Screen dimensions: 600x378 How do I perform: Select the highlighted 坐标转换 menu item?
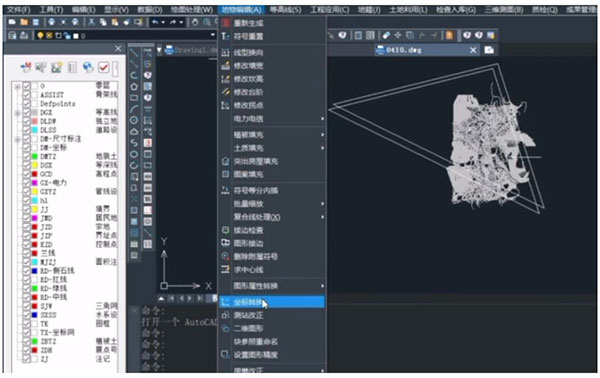point(272,302)
